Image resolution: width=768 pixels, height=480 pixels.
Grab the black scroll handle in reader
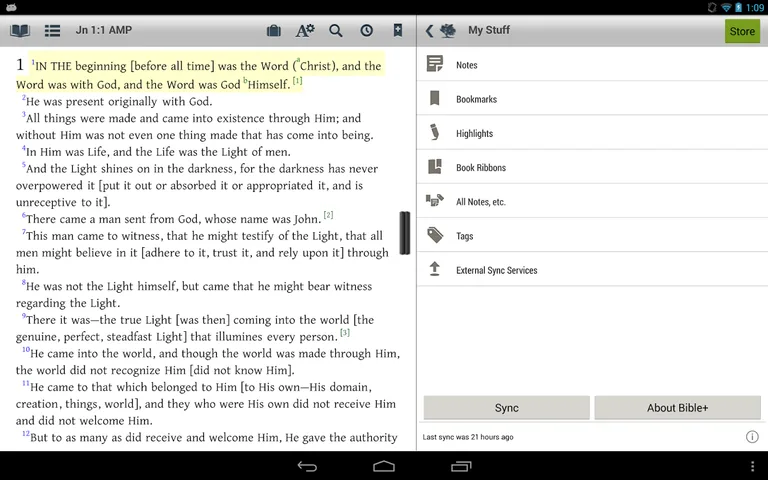(405, 233)
